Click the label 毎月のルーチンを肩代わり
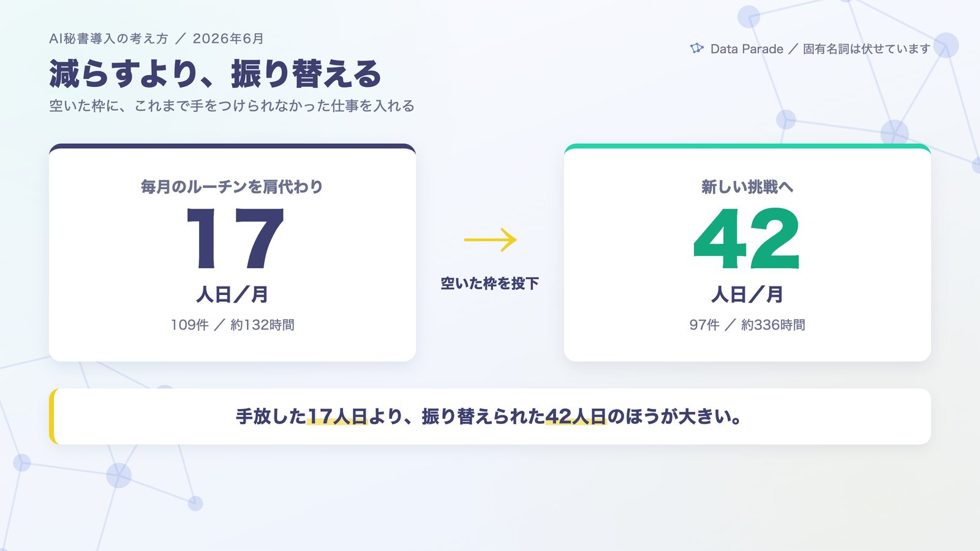This screenshot has width=980, height=551. 232,187
